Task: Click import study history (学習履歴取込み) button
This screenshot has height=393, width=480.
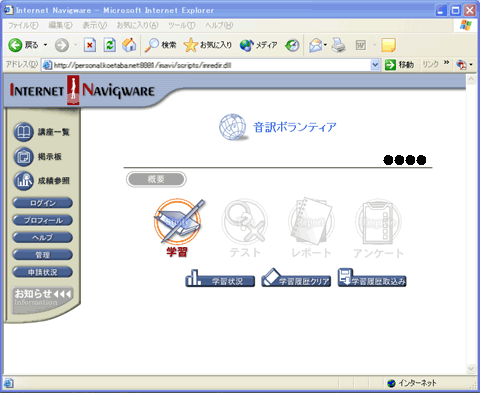Action: [x=372, y=278]
